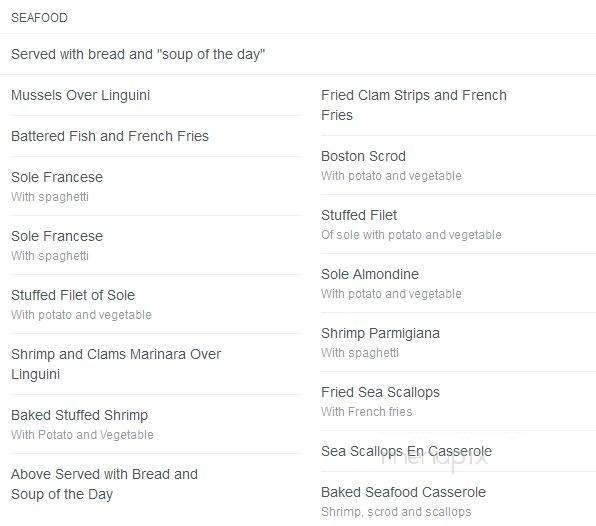Pick Shrimp and Clams Marinara Over Linguini
This screenshot has width=596, height=526.
116,364
